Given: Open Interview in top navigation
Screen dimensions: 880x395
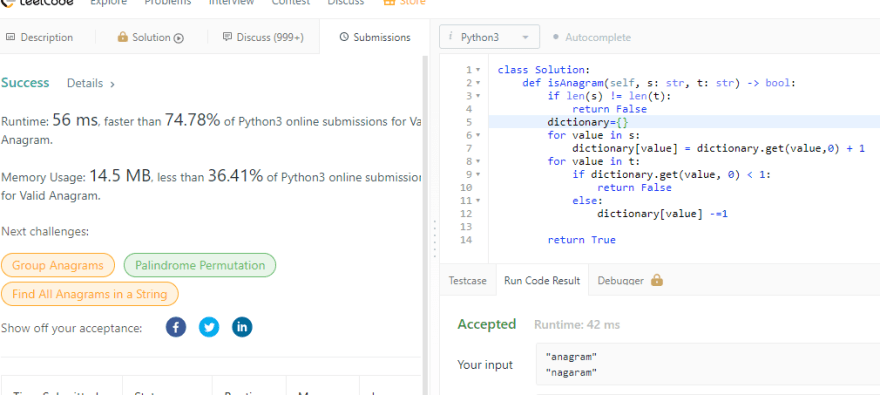Looking at the screenshot, I should pos(231,2).
